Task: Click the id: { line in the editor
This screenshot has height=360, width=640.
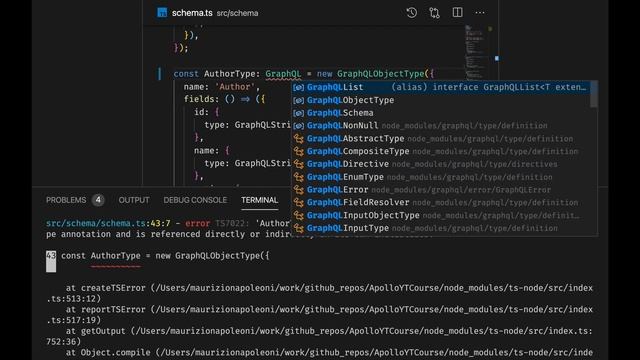Action: click(207, 112)
